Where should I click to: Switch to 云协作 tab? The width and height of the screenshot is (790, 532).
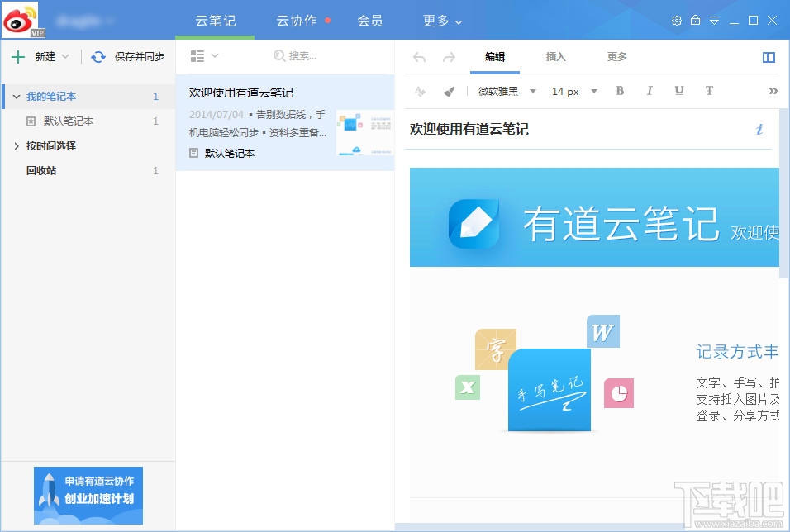click(x=297, y=21)
